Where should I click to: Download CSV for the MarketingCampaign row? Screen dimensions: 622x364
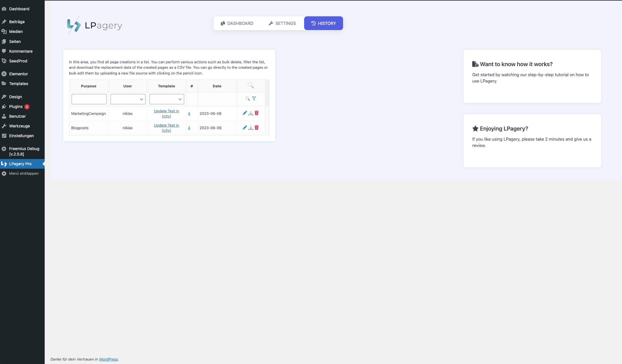coord(251,113)
